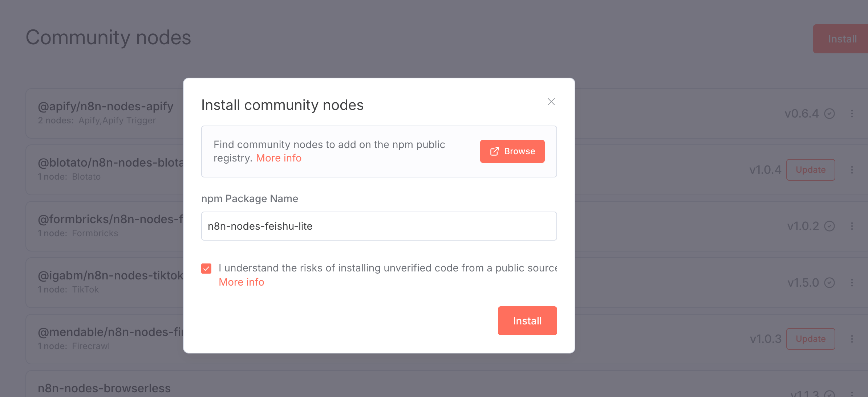Open the firecrawl package three-dot menu
The height and width of the screenshot is (397, 868).
click(x=852, y=339)
